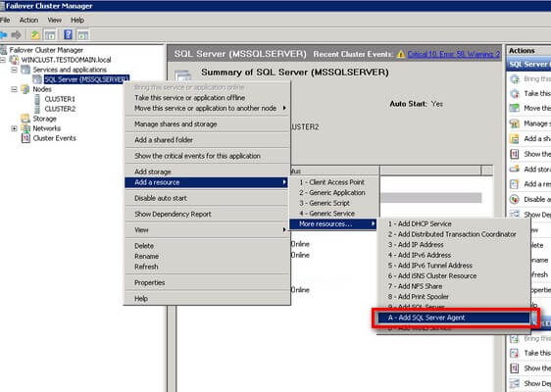Choose Delete in the context menu

click(x=207, y=246)
